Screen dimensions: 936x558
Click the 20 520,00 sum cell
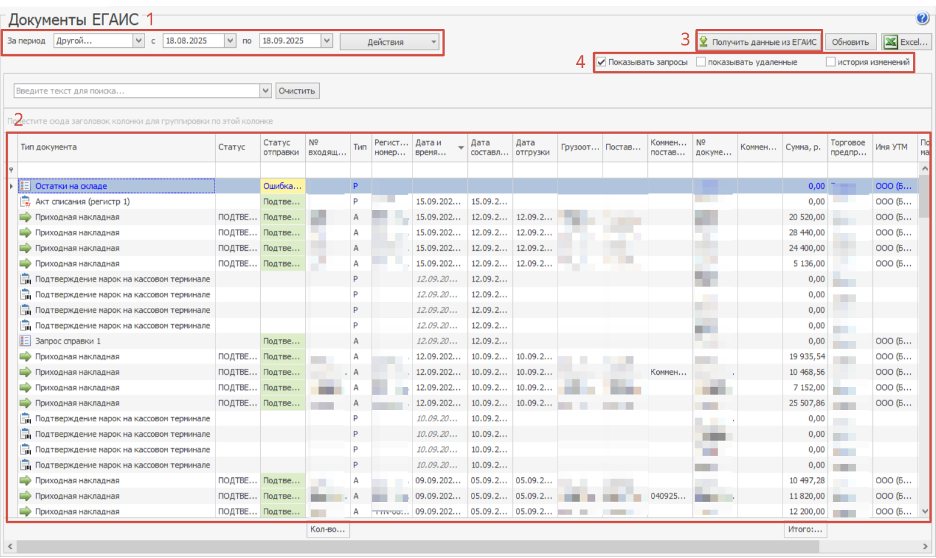coord(804,217)
